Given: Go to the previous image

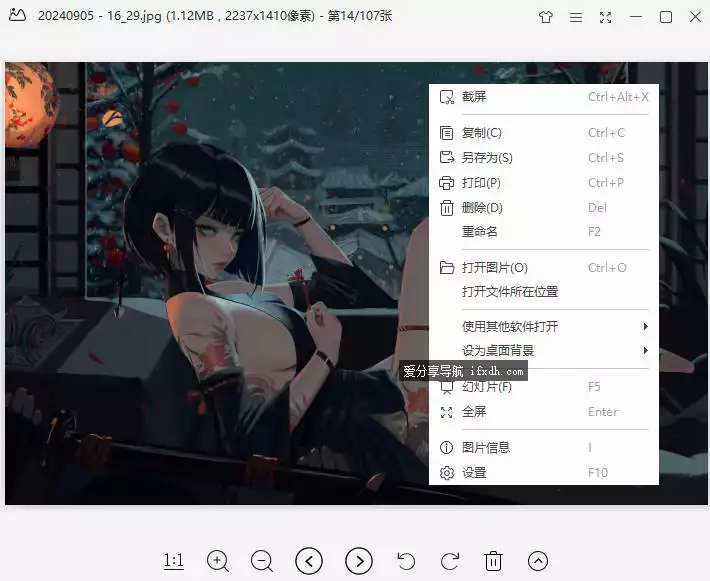Looking at the screenshot, I should point(309,561).
